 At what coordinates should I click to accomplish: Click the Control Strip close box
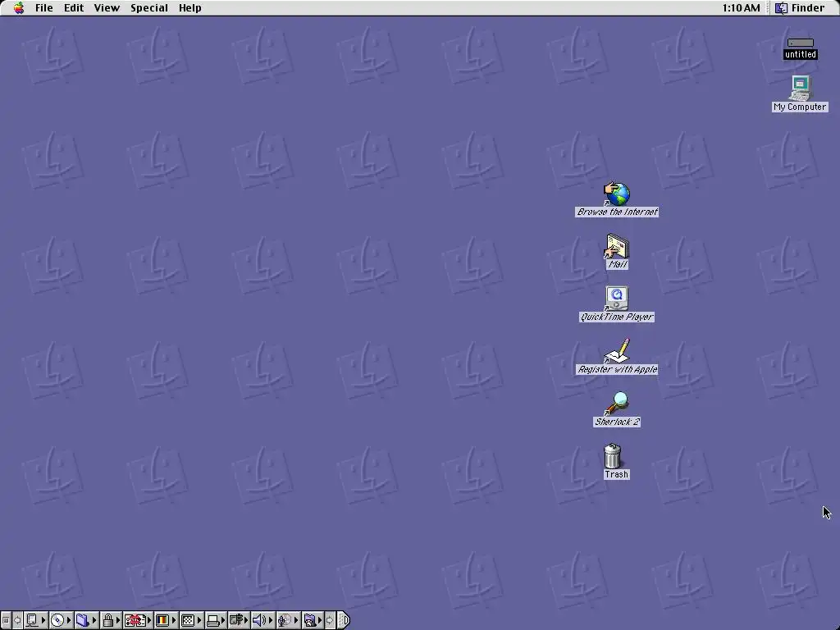[6, 620]
